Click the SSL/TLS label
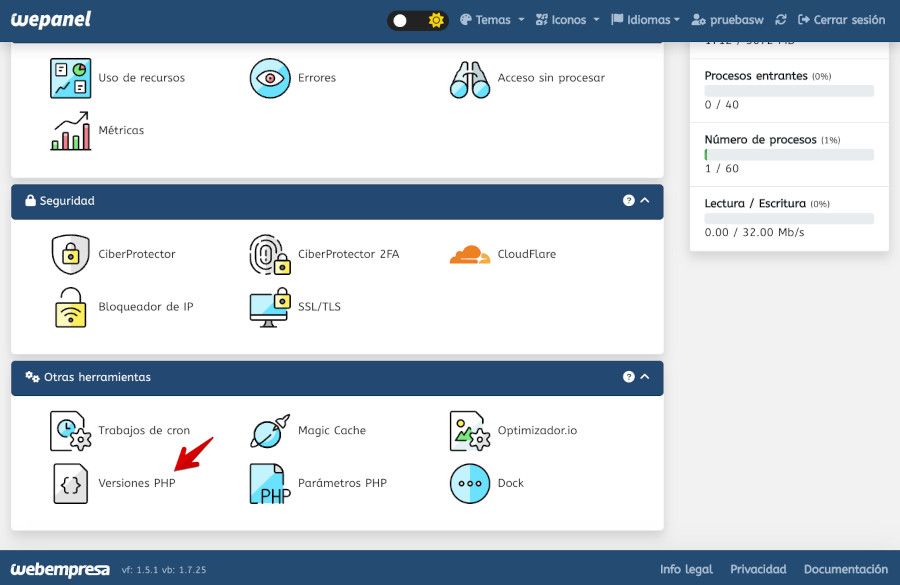Screen dimensions: 900x585 point(319,307)
